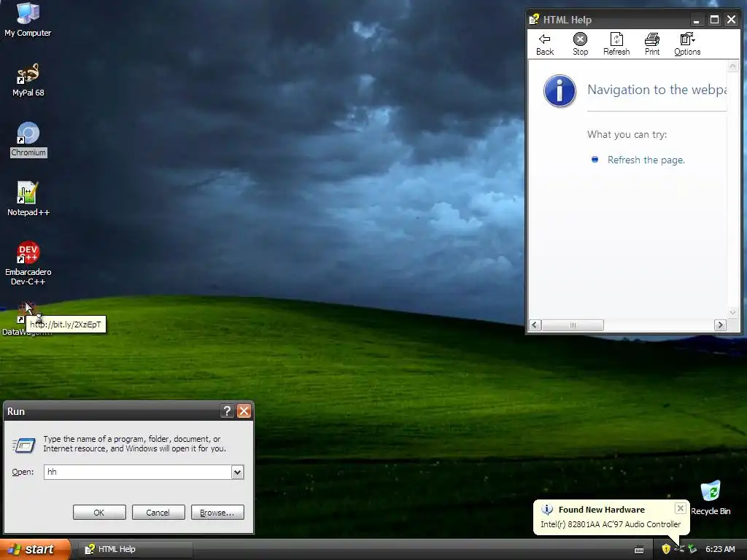Click the network connection tray icon
This screenshot has width=747, height=560.
679,549
